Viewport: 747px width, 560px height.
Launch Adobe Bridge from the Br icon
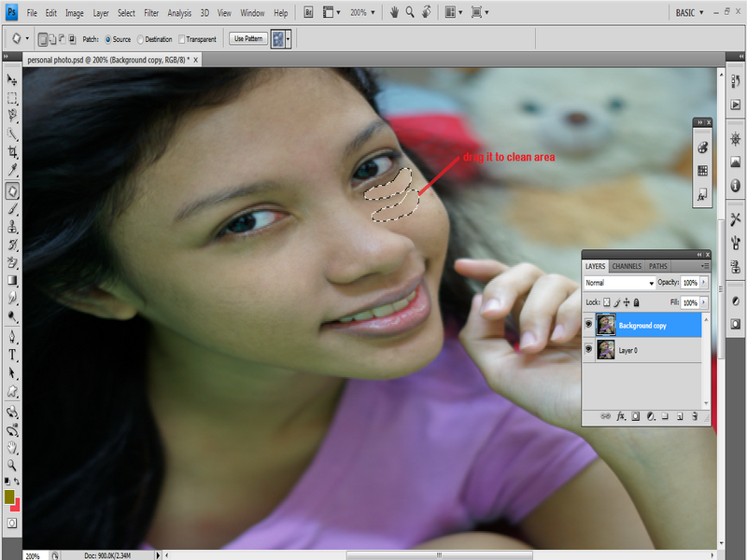point(309,13)
